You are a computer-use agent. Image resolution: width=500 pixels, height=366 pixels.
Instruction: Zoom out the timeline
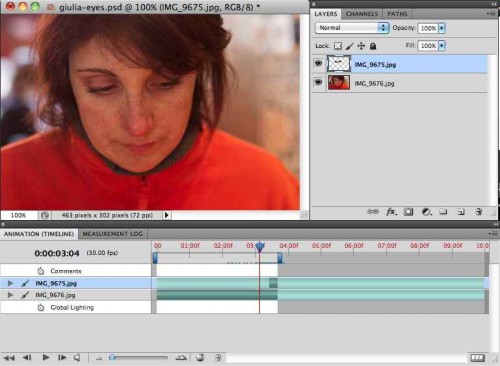pos(99,359)
